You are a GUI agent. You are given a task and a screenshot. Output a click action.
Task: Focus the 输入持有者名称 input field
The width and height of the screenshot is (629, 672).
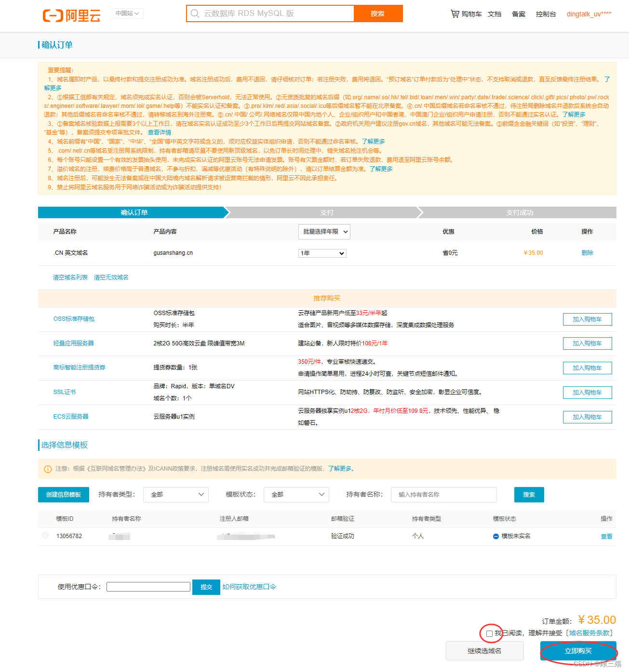[x=443, y=495]
